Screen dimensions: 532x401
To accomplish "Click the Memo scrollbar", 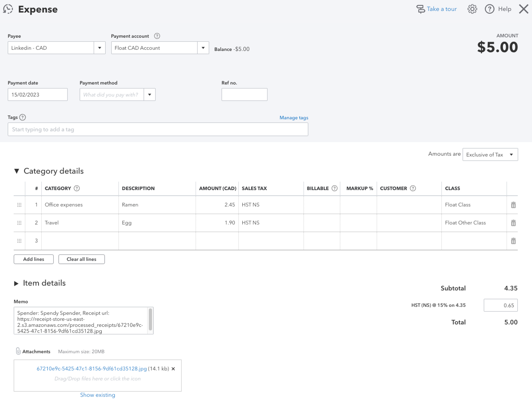I will pyautogui.click(x=150, y=319).
